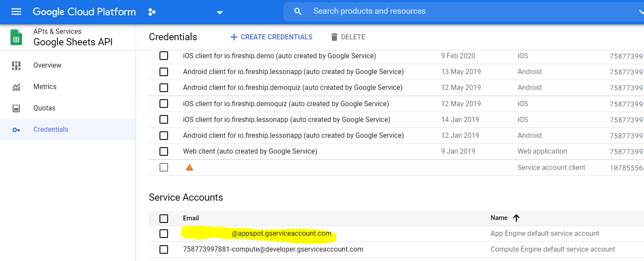This screenshot has height=261, width=644.
Task: Check iOS client io.fireship.demoquiz row
Action: point(164,104)
